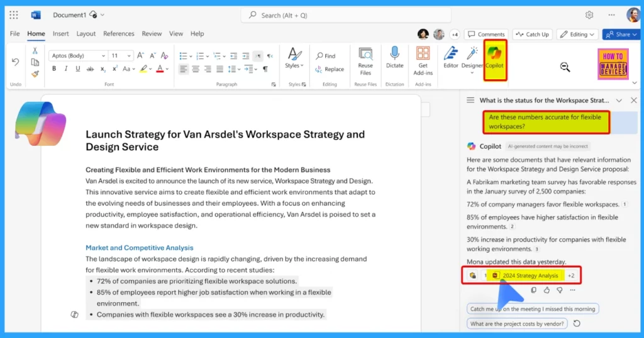
Task: Click the Search (Alt + Q) box
Action: (x=346, y=15)
